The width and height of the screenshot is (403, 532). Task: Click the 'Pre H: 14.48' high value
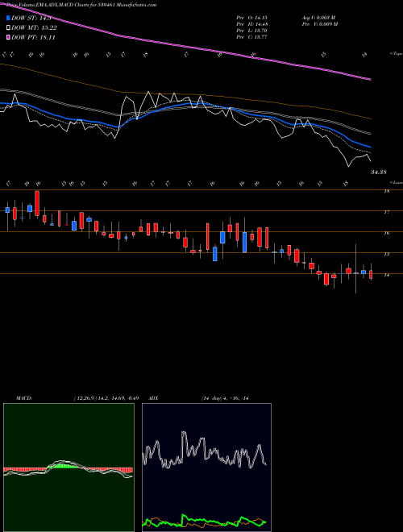click(253, 24)
